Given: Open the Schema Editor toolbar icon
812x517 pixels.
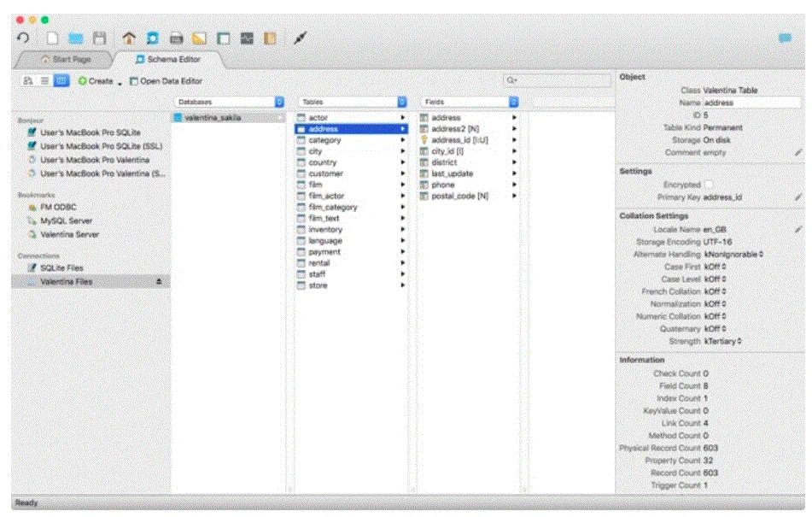Looking at the screenshot, I should tap(153, 38).
